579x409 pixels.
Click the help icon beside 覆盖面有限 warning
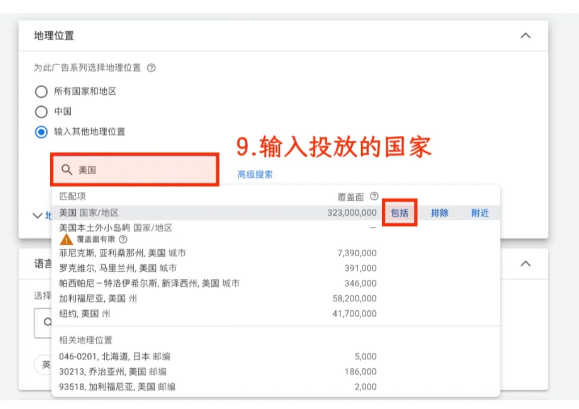(x=123, y=239)
